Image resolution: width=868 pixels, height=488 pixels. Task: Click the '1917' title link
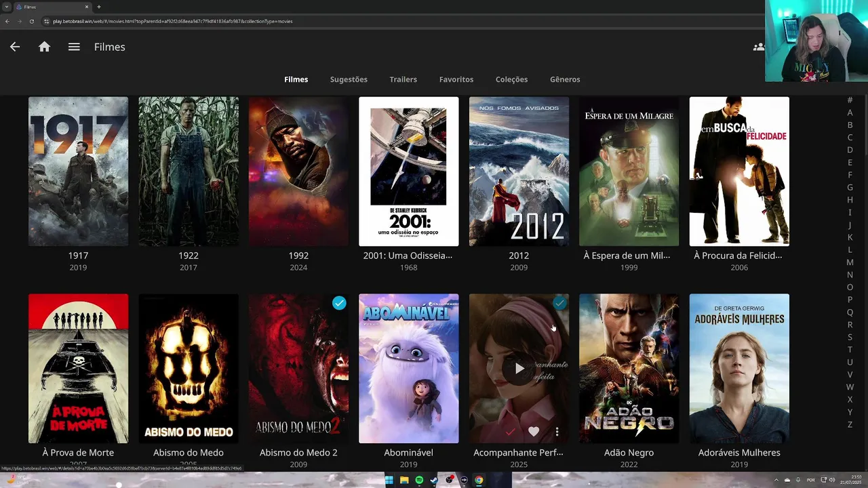tap(78, 256)
